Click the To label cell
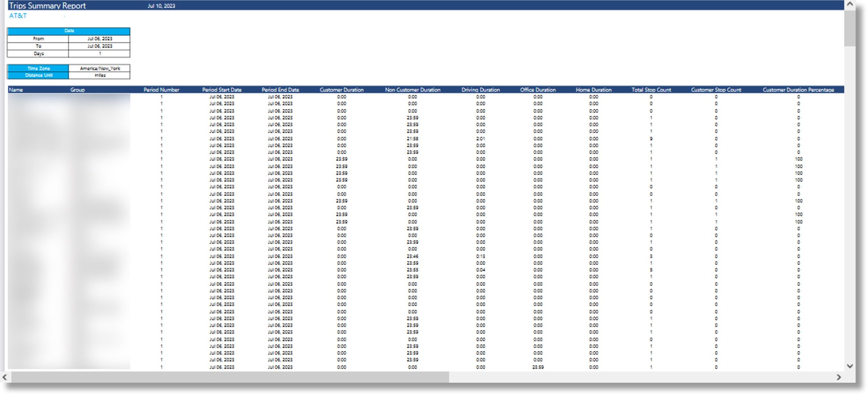 pos(38,46)
